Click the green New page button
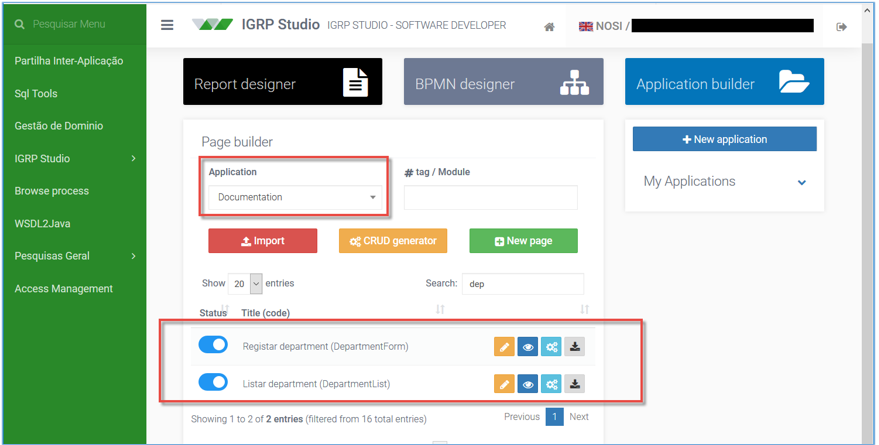Image resolution: width=879 pixels, height=445 pixels. click(524, 241)
